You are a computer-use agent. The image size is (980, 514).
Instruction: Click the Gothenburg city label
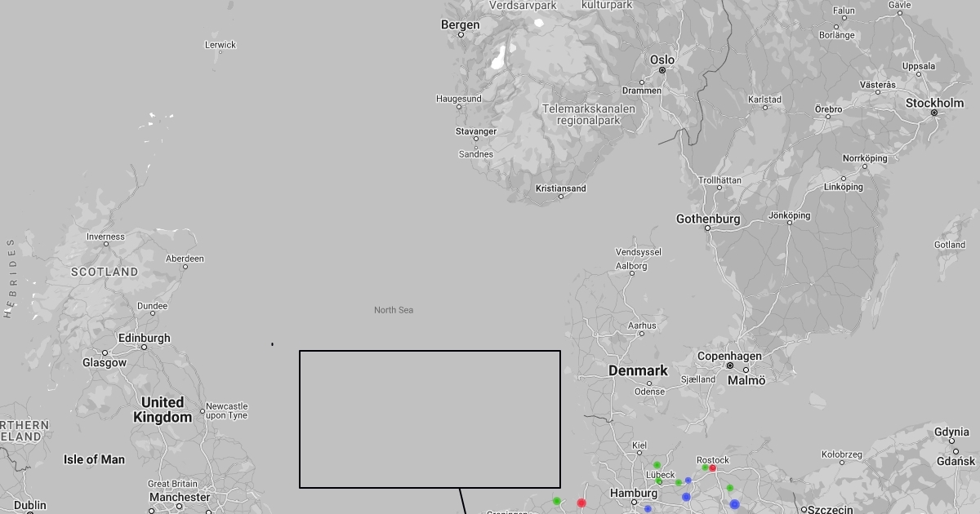point(708,219)
